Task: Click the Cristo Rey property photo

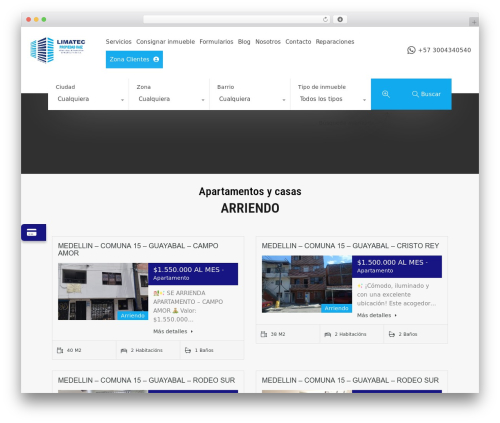Action: [x=307, y=284]
